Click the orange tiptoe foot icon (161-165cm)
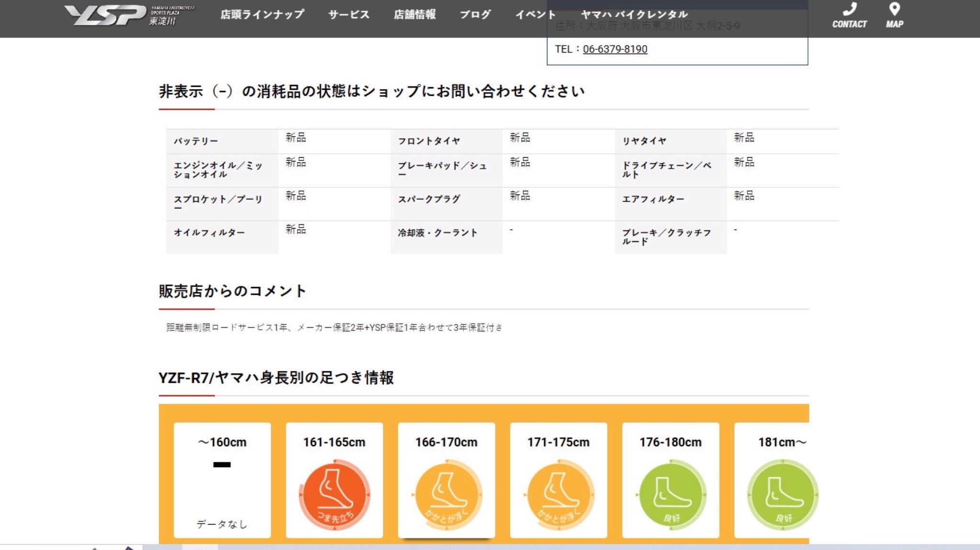 click(334, 494)
